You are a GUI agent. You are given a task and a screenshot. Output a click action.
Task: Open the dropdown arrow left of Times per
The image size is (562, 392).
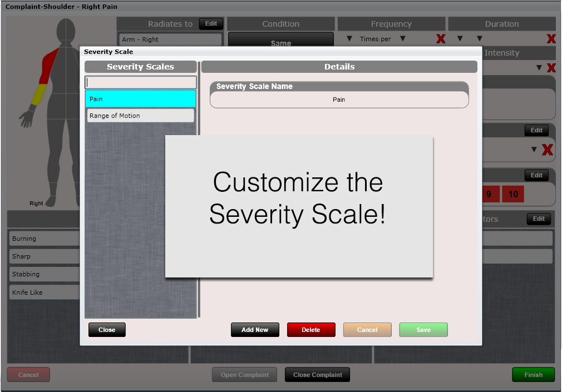(x=349, y=39)
